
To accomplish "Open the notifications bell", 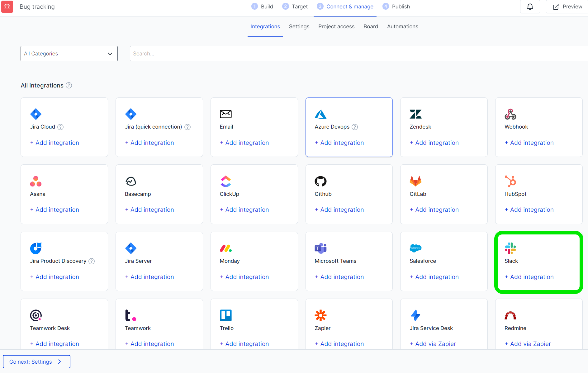I will (530, 7).
